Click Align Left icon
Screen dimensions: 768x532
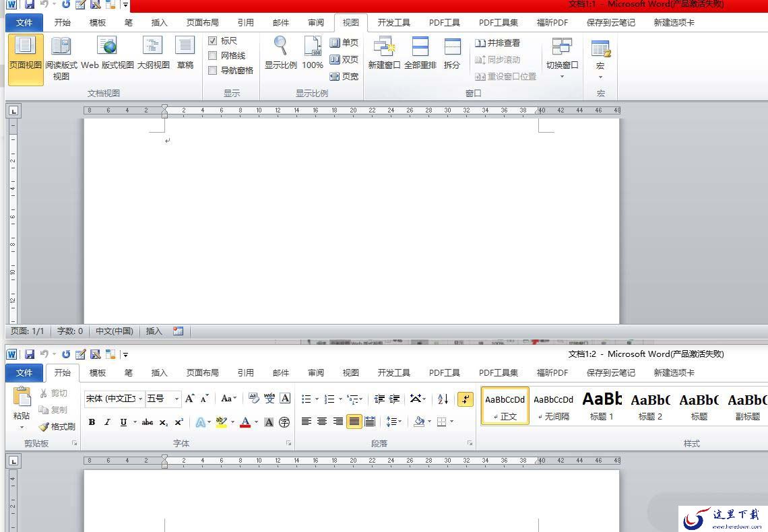(306, 422)
